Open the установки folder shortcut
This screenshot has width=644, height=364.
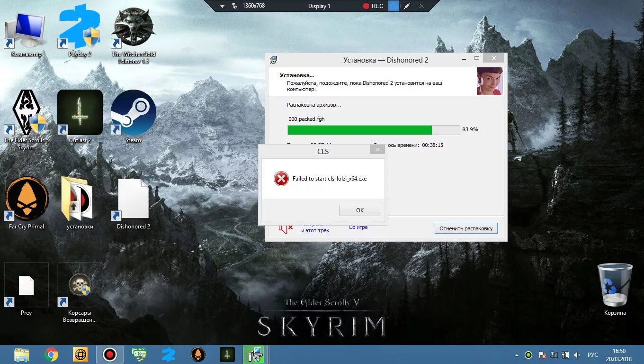[x=80, y=203]
